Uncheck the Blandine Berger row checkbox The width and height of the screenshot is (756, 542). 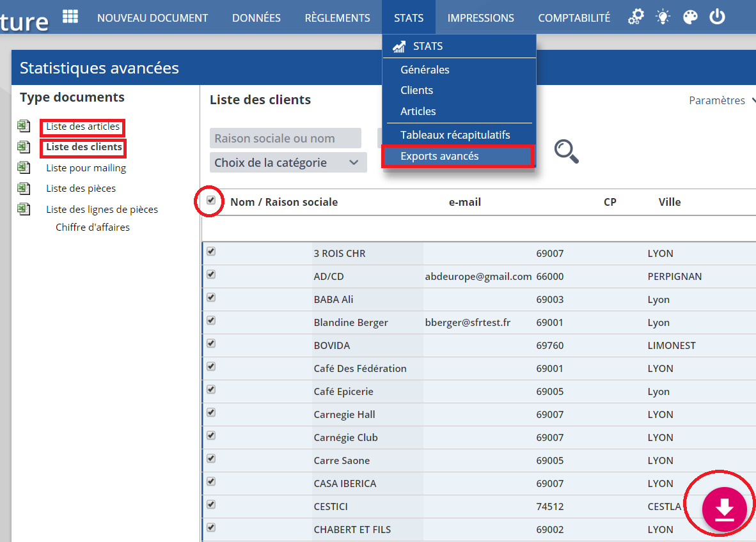(211, 320)
